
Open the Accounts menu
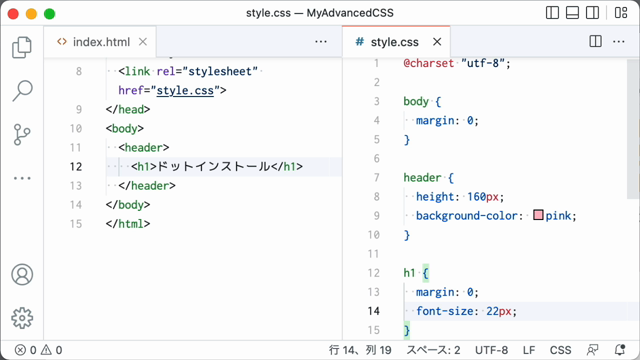coord(22,274)
